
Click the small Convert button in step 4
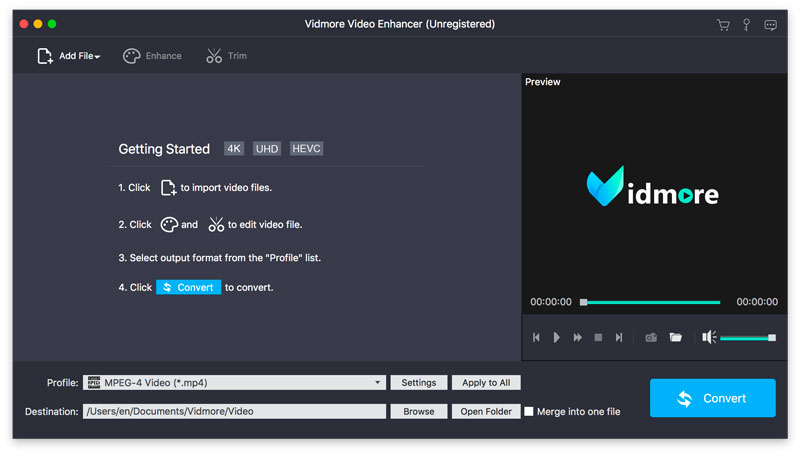pos(188,287)
